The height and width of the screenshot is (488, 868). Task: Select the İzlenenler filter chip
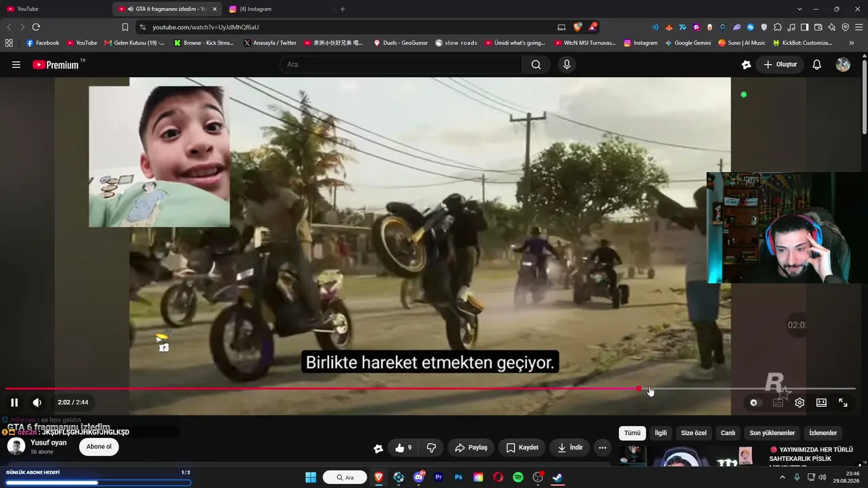pos(823,433)
